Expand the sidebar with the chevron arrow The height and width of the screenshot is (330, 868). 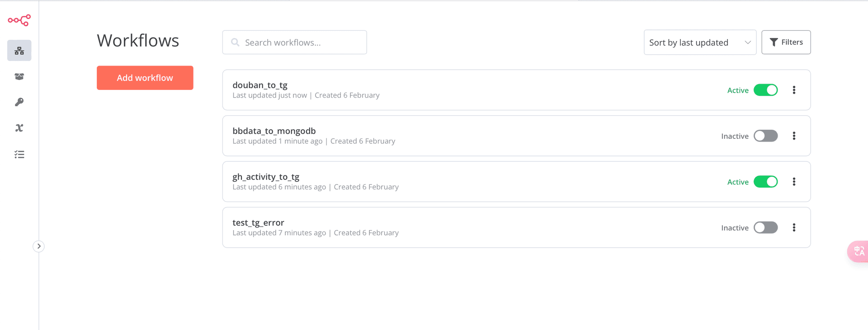tap(39, 246)
